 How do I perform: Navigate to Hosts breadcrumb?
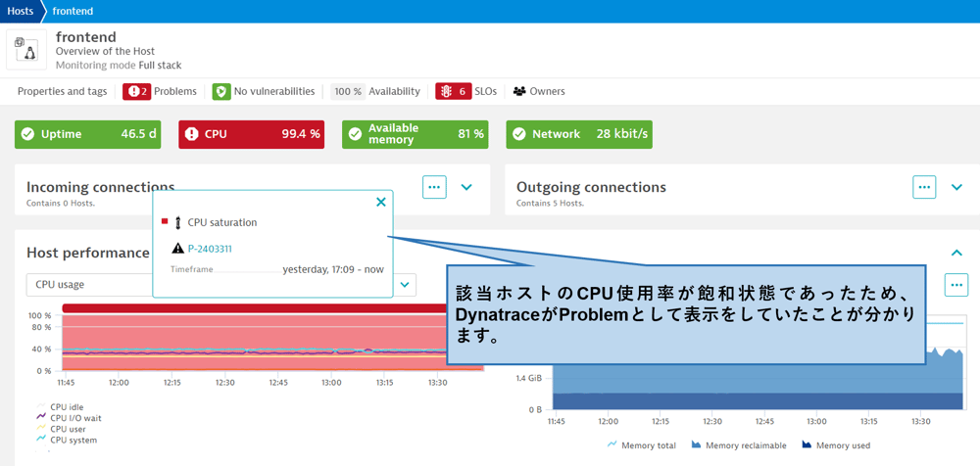pos(20,12)
